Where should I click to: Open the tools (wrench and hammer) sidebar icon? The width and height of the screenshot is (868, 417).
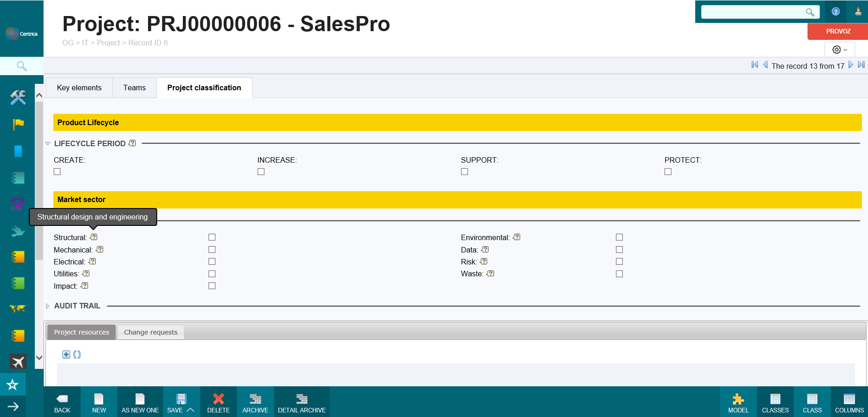coord(18,97)
